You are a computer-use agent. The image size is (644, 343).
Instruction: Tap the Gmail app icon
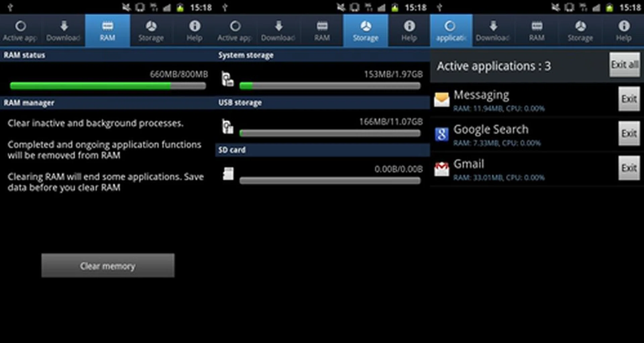click(442, 169)
